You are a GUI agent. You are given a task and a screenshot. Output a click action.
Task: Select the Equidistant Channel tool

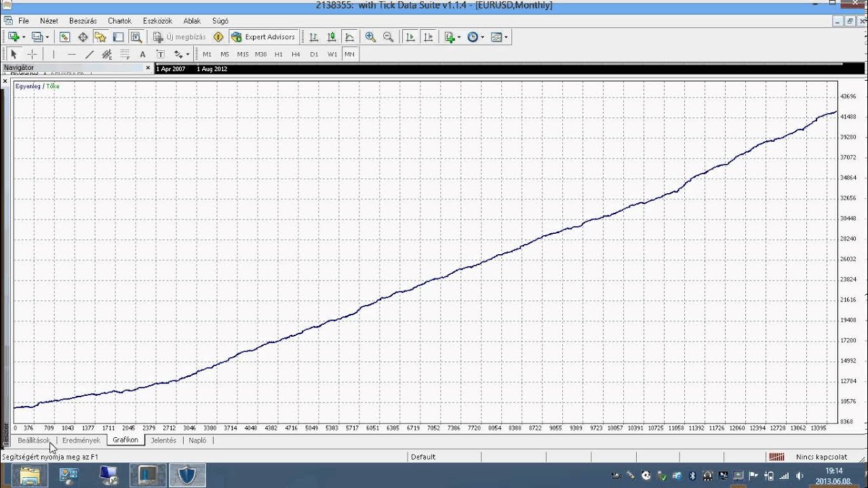106,54
